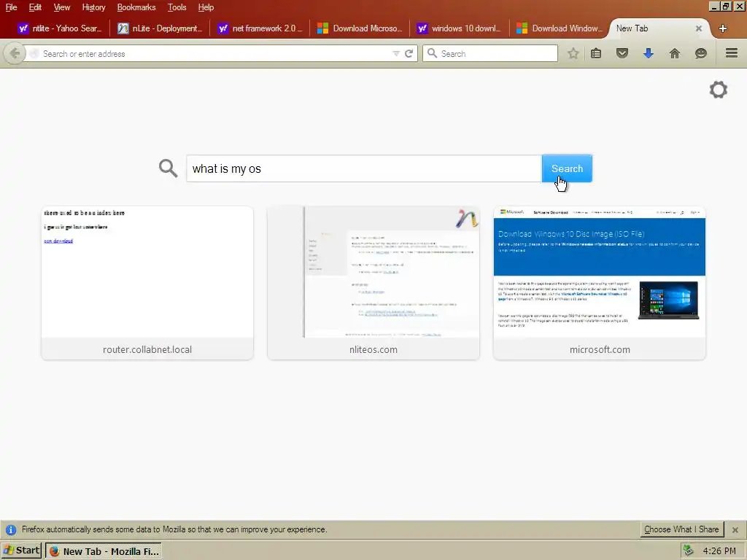Minimize the Firefox window
The image size is (747, 560).
pos(713,7)
